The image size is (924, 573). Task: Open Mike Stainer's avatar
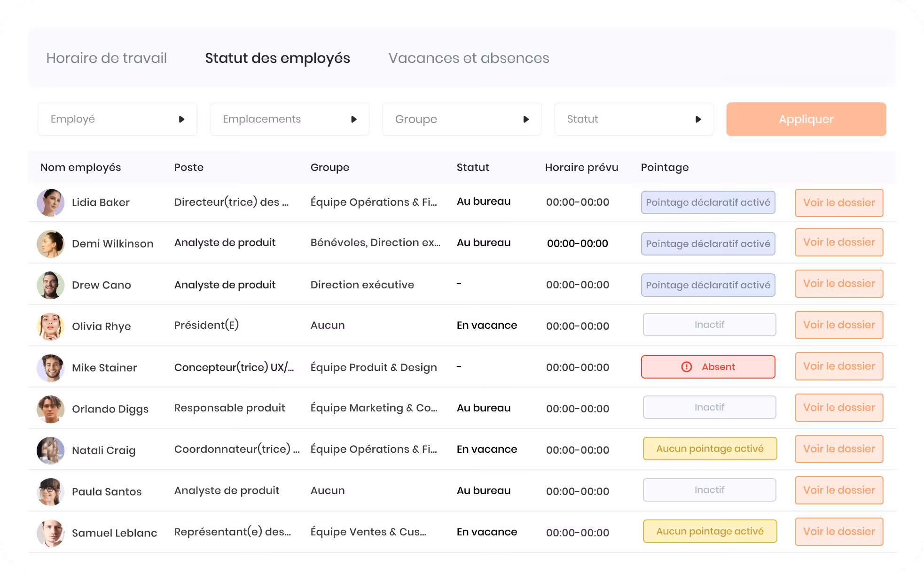(51, 368)
